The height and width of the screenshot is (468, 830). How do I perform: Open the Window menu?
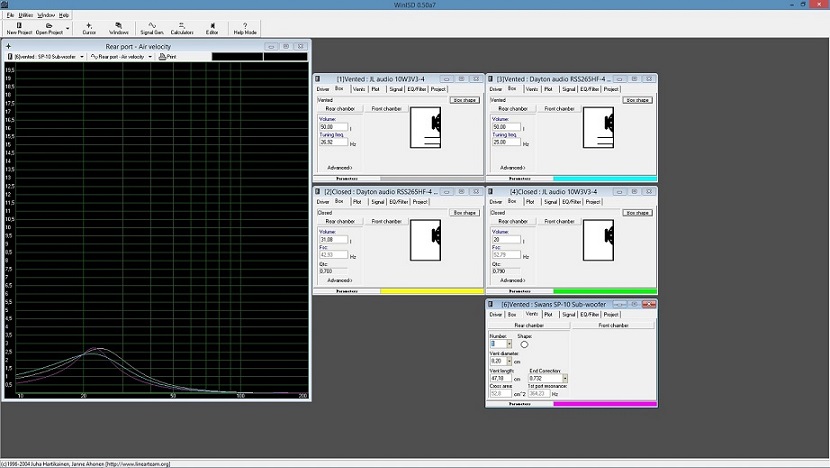coord(46,15)
